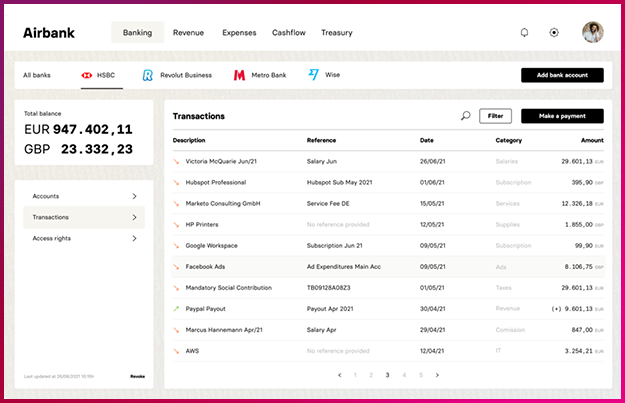Screen dimensions: 625x403
Task: Go to the previous page arrow
Action: tap(340, 375)
